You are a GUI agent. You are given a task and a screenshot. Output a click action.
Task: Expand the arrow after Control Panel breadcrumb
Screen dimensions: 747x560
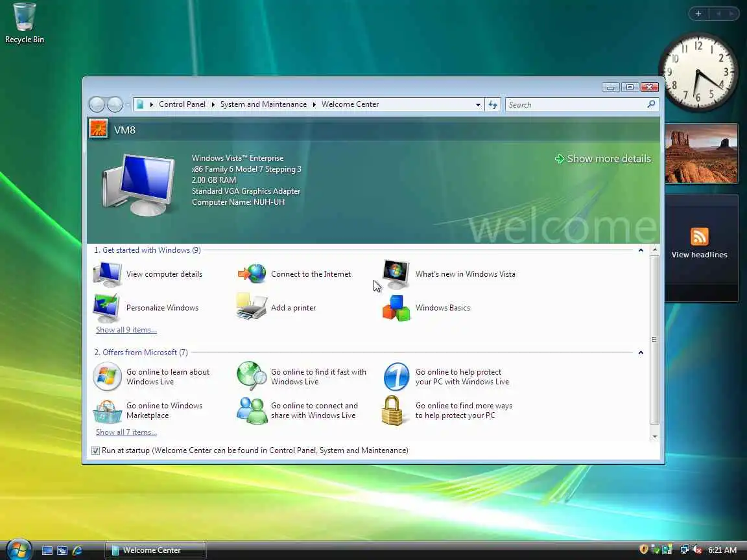[213, 104]
